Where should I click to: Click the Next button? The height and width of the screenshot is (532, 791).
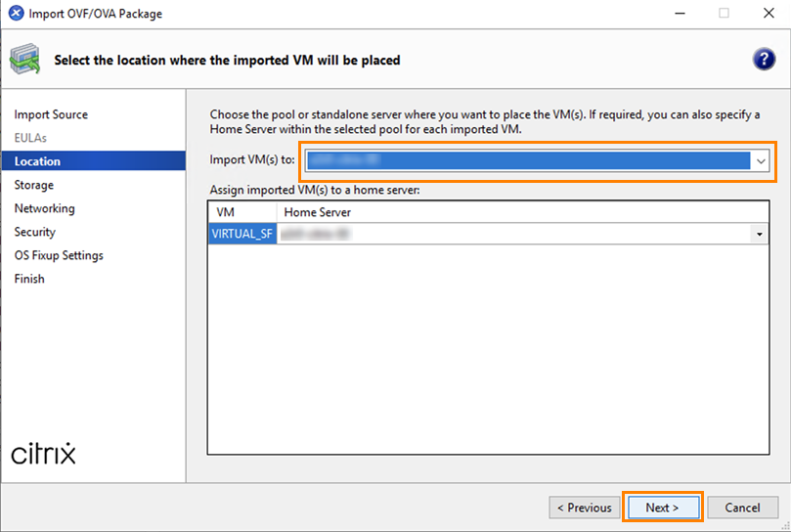[662, 508]
